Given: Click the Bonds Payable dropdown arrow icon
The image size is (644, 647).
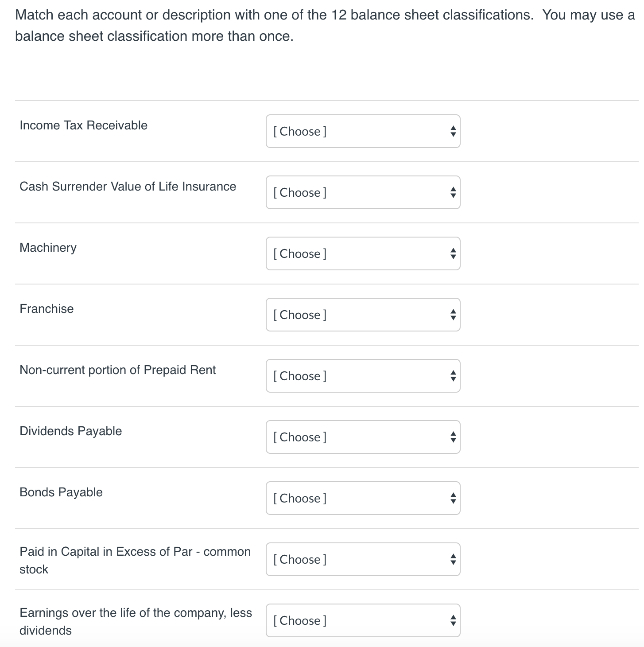Looking at the screenshot, I should pos(453,498).
